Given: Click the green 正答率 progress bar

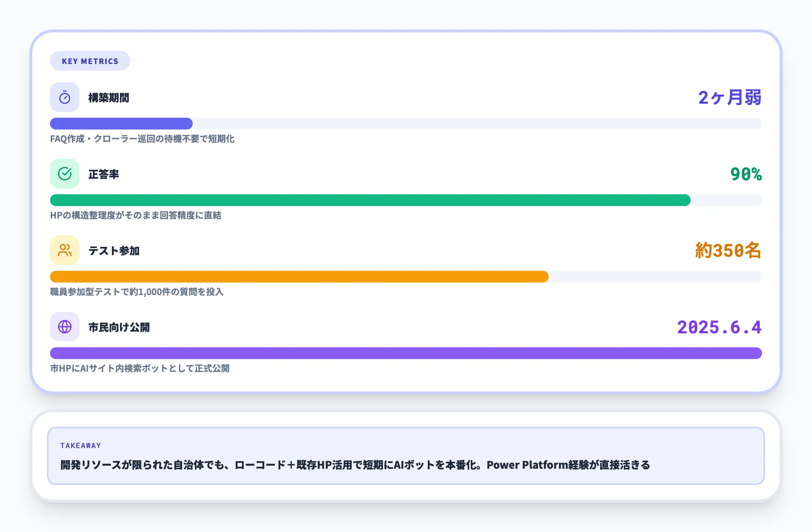Looking at the screenshot, I should pos(370,200).
